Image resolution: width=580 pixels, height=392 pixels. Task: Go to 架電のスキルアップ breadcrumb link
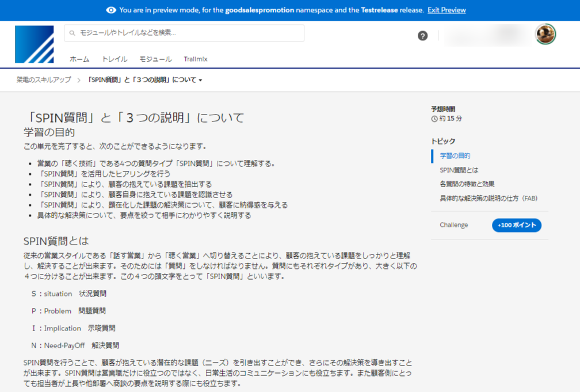44,80
